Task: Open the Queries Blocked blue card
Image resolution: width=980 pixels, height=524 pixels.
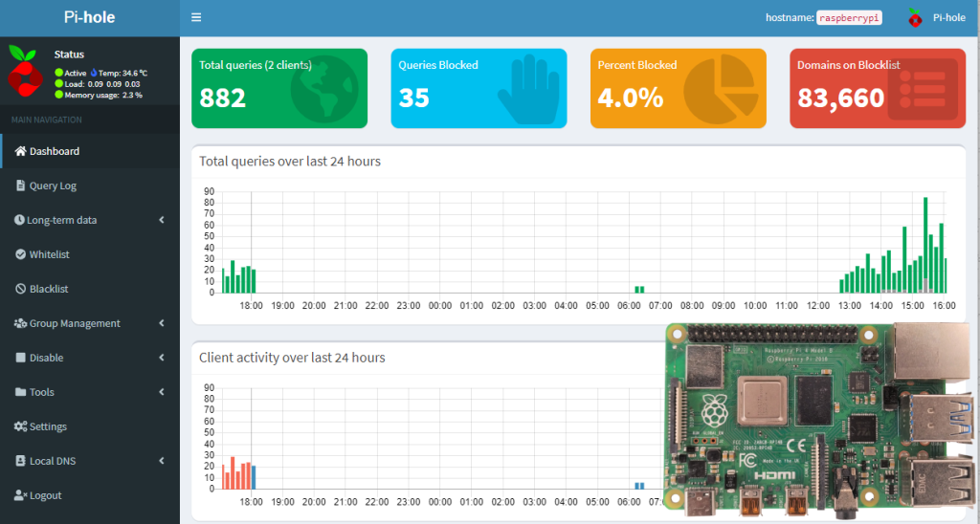Action: click(479, 89)
